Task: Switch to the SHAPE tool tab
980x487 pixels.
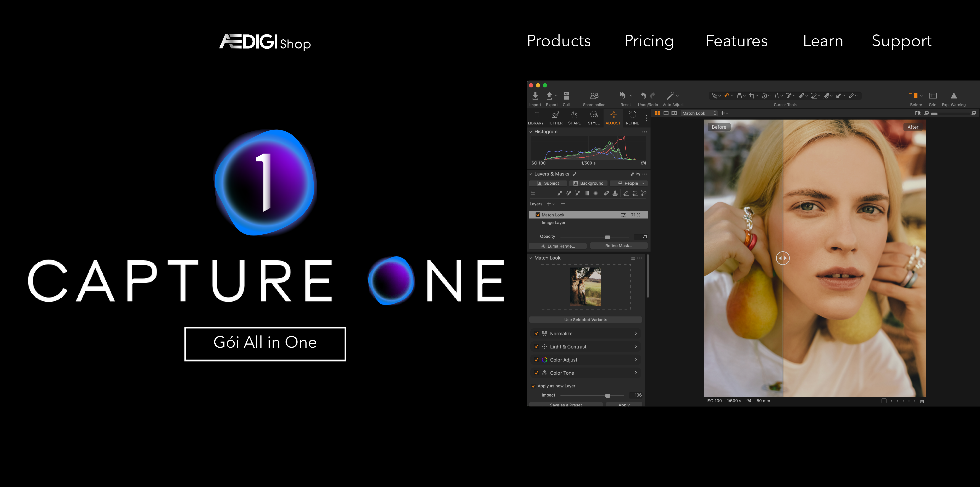Action: (574, 118)
